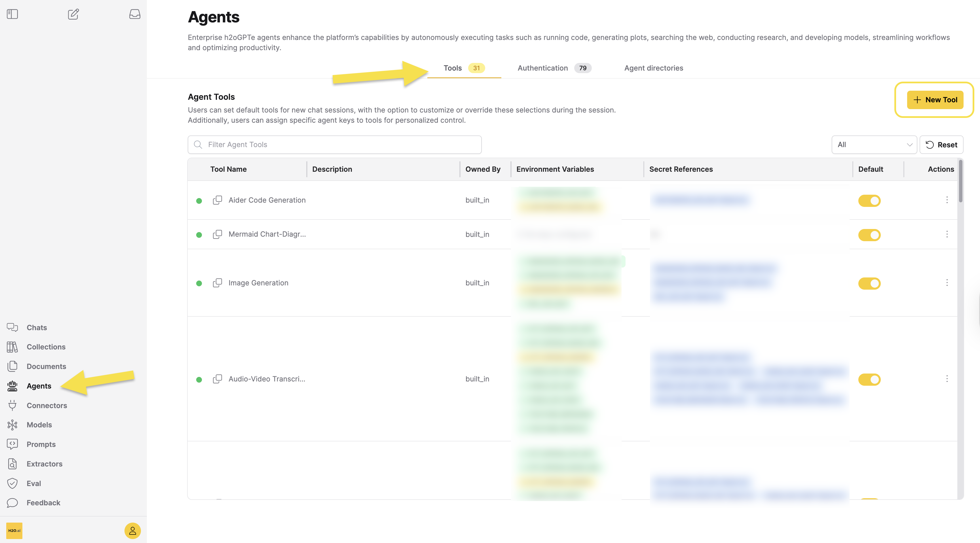Turn off Image Generation default toggle
The height and width of the screenshot is (543, 980).
click(x=869, y=283)
